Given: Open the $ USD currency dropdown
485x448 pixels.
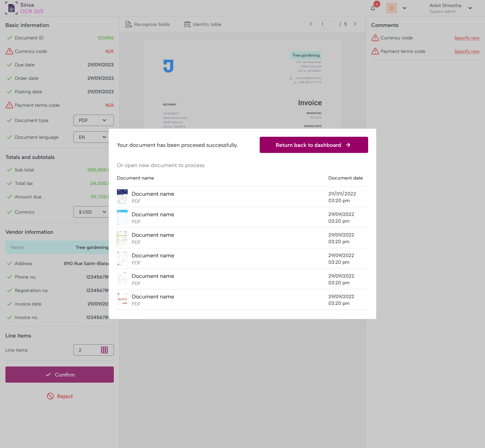Looking at the screenshot, I should (x=92, y=212).
